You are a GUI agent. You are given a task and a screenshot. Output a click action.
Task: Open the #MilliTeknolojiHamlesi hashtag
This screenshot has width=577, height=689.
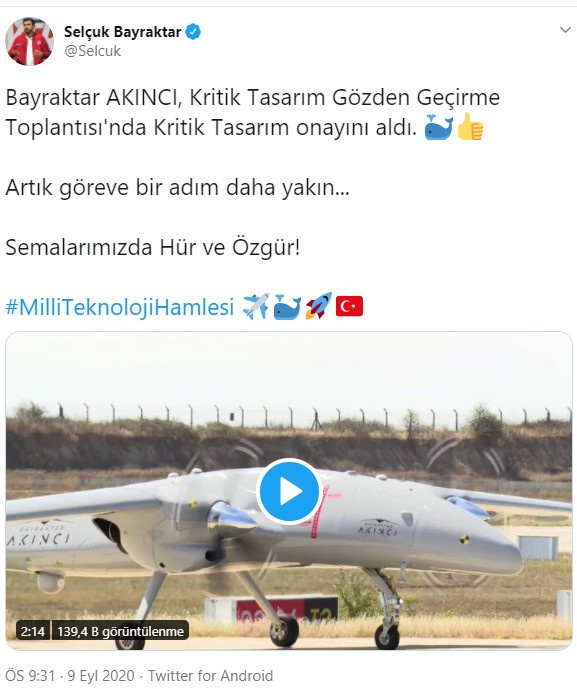pos(120,306)
